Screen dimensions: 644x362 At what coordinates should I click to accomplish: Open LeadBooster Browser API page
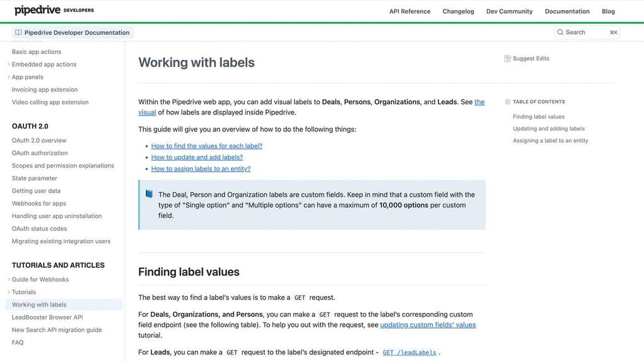(47, 317)
